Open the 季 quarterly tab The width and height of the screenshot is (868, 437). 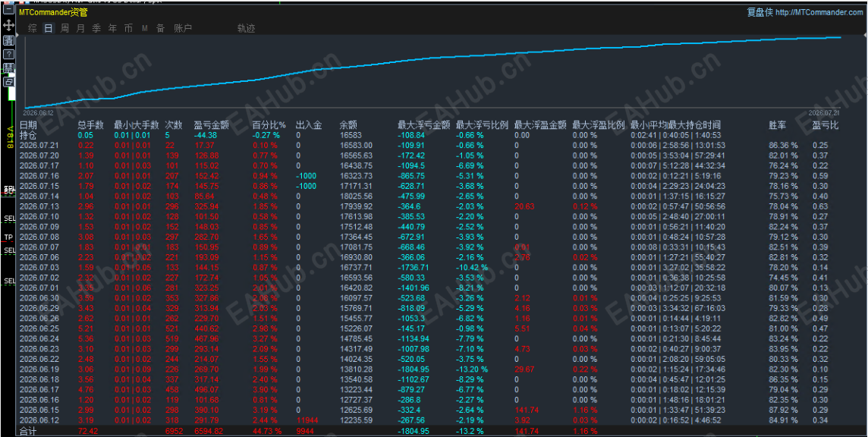click(97, 28)
